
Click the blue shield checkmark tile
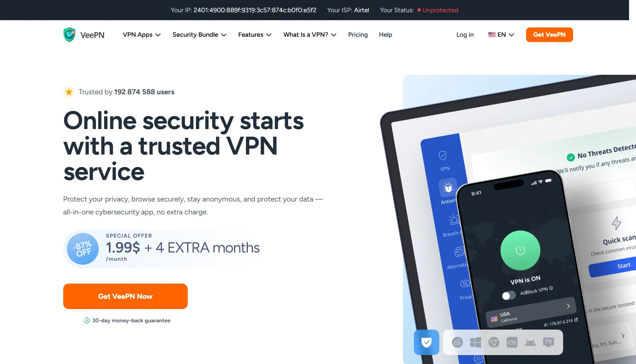(x=426, y=342)
